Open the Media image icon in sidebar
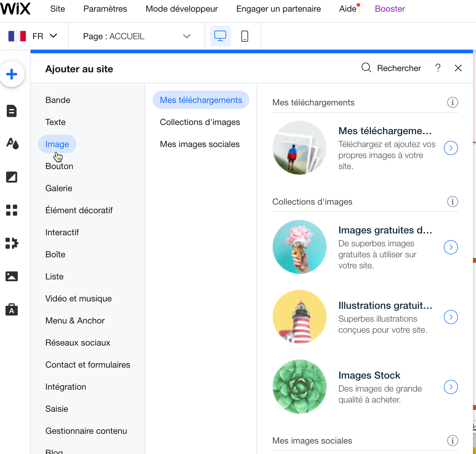Image resolution: width=476 pixels, height=454 pixels. [x=12, y=276]
